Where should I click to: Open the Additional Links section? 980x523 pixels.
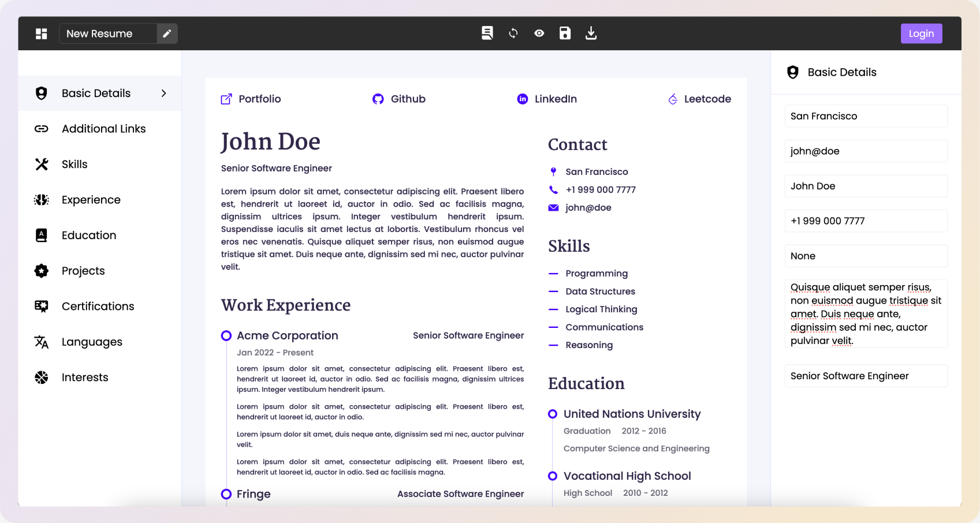103,129
